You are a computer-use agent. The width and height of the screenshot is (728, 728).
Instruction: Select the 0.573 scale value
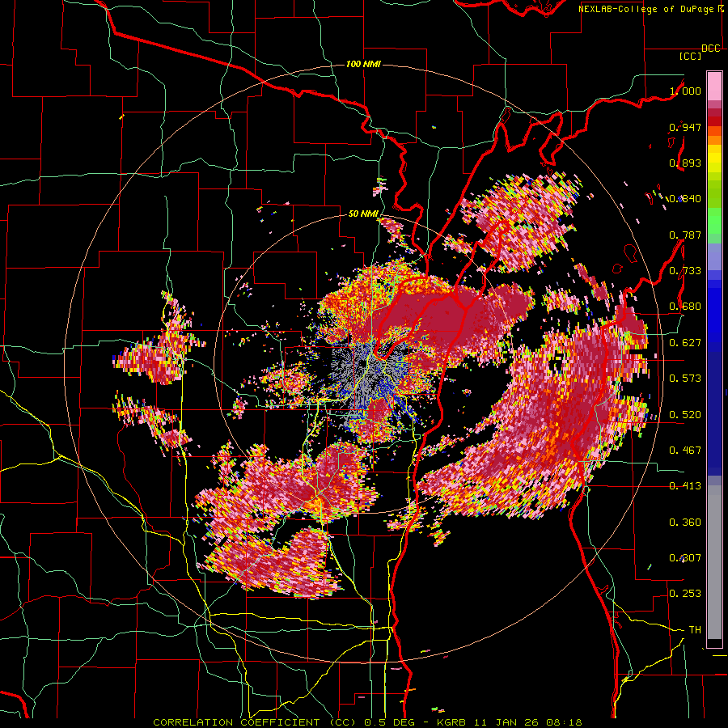point(685,379)
